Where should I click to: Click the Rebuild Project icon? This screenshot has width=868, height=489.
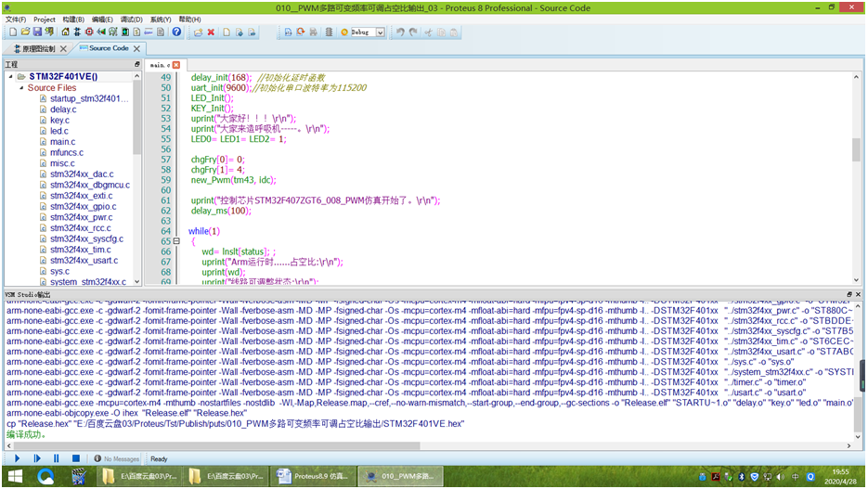(301, 32)
